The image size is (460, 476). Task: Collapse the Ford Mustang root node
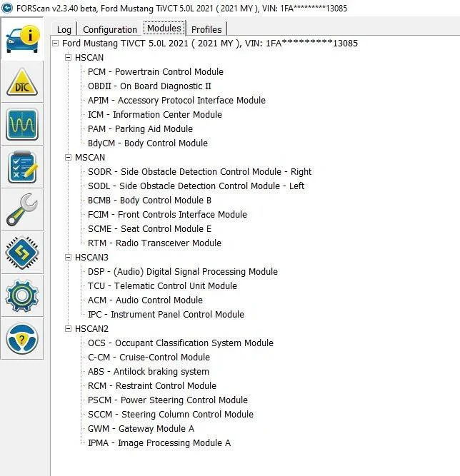pyautogui.click(x=55, y=43)
